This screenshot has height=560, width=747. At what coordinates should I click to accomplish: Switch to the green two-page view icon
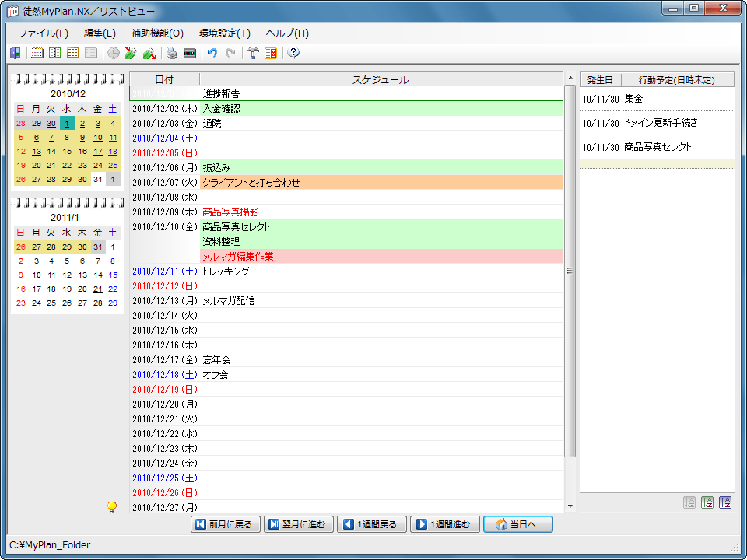54,53
